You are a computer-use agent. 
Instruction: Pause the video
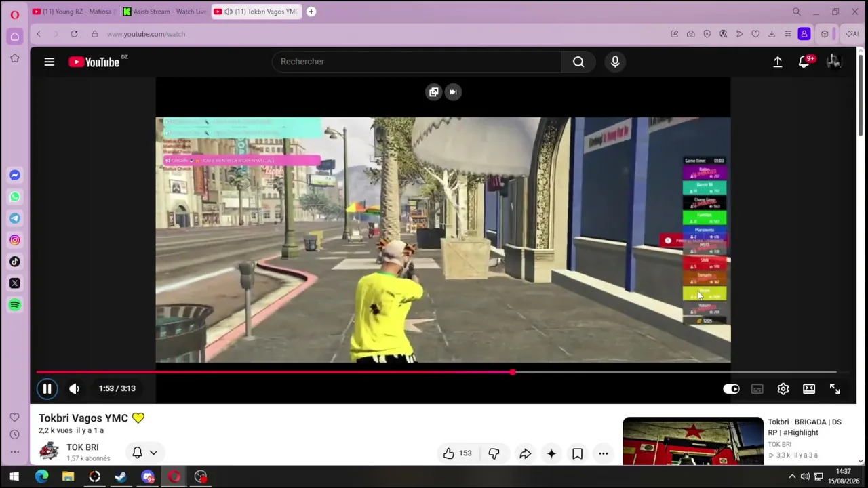pyautogui.click(x=47, y=388)
